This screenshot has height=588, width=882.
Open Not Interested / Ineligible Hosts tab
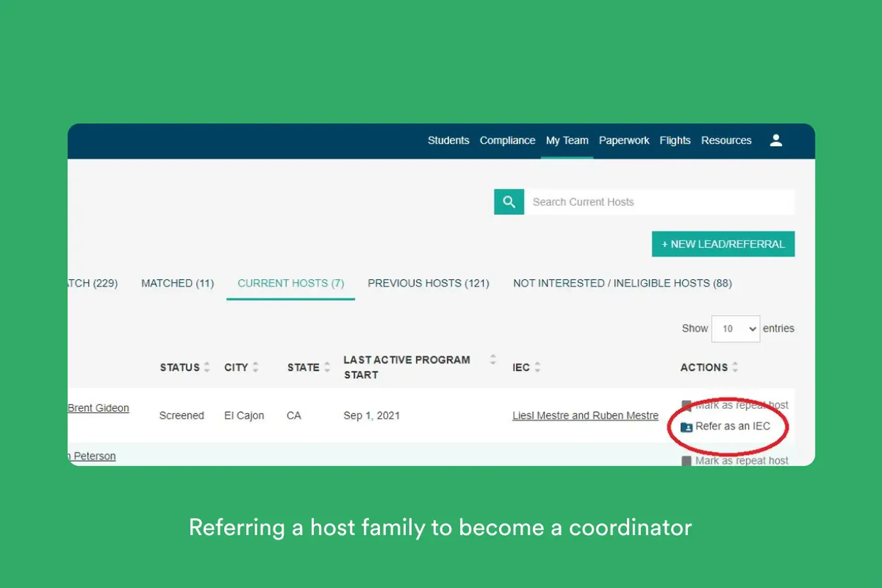click(x=622, y=283)
